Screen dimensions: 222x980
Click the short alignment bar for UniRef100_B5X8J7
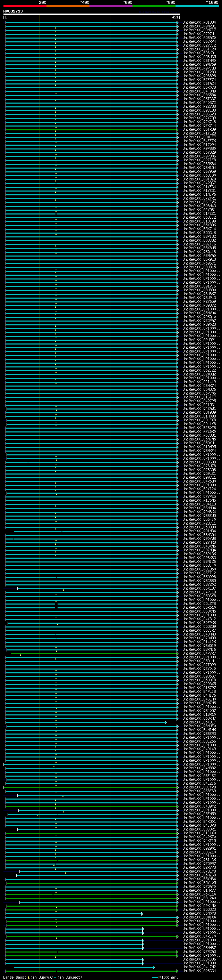(x=86, y=722)
